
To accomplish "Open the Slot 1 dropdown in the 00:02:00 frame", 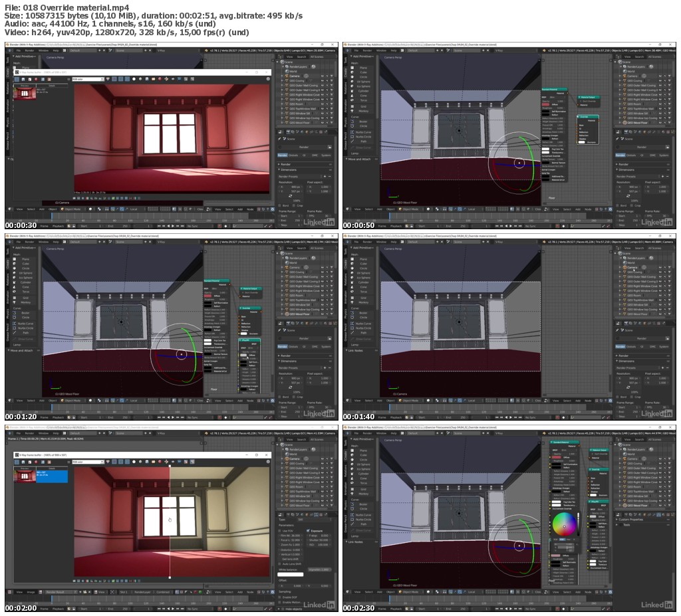I will click(x=124, y=592).
